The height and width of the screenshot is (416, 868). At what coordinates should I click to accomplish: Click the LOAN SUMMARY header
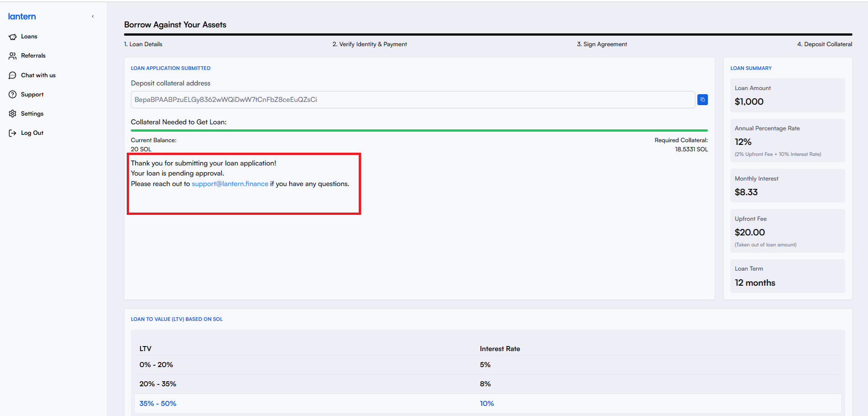pyautogui.click(x=751, y=68)
